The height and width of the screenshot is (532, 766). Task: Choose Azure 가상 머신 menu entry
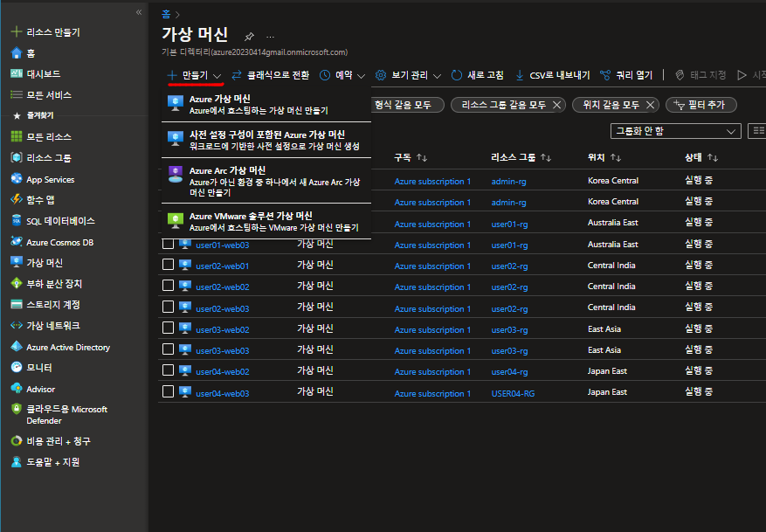(x=266, y=104)
